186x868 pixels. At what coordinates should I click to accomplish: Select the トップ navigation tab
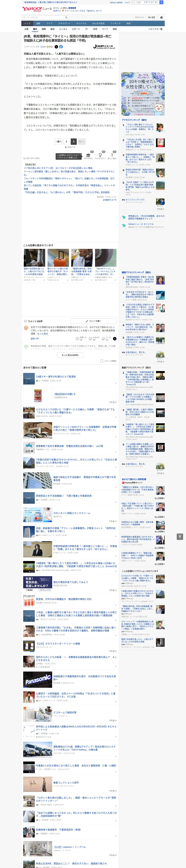coord(27,23)
